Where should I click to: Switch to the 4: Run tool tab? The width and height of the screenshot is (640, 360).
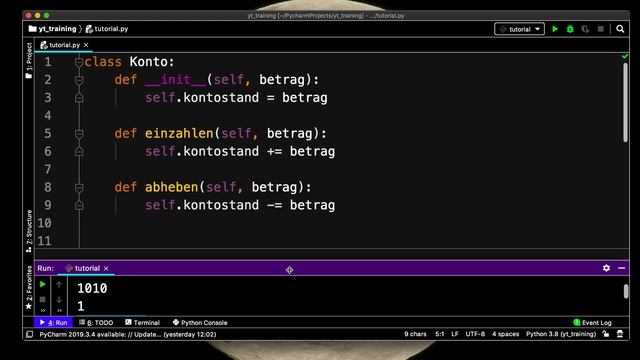pos(53,322)
